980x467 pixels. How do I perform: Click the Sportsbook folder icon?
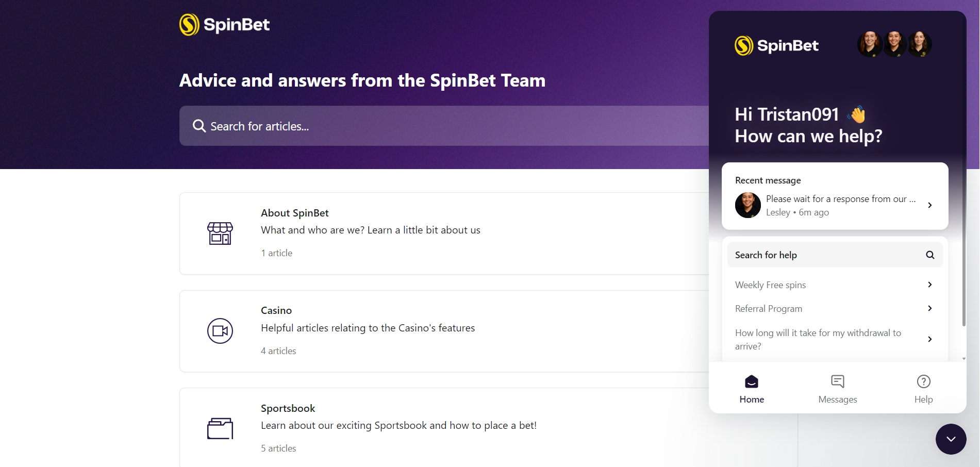click(220, 428)
